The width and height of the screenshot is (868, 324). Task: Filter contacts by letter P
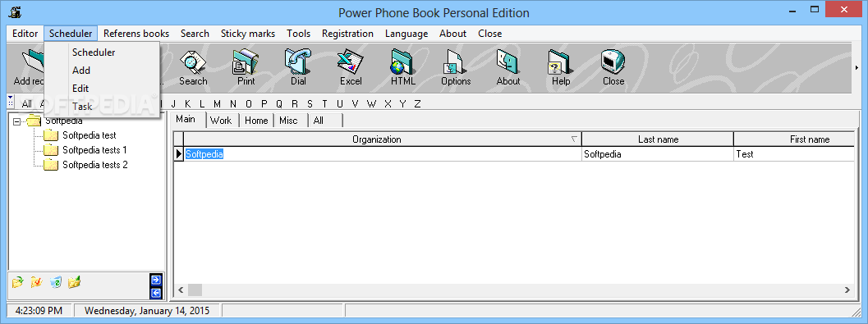click(264, 103)
